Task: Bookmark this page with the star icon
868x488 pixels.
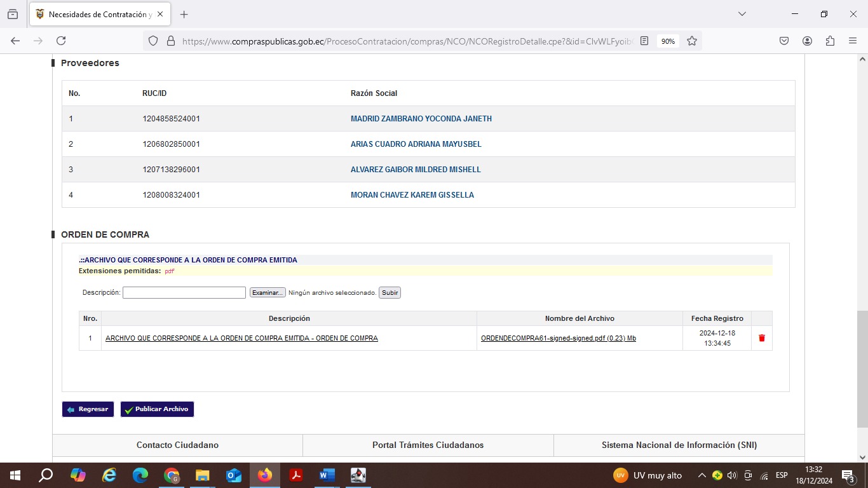Action: pos(692,41)
